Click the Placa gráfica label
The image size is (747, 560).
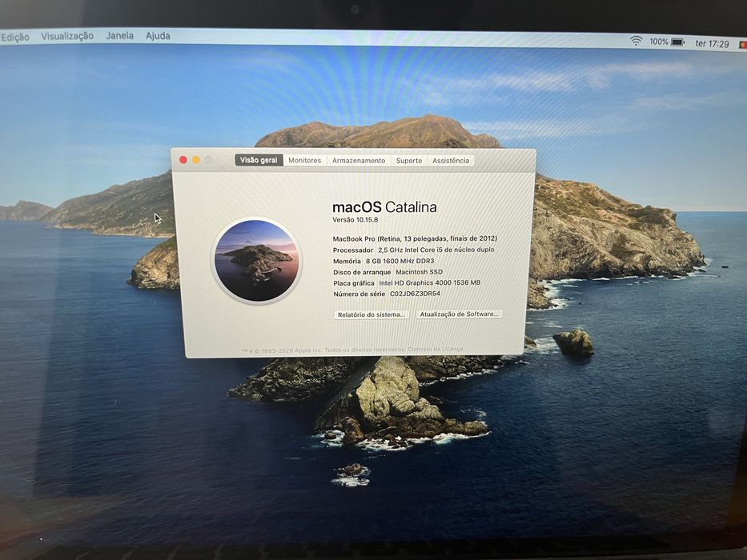(354, 283)
